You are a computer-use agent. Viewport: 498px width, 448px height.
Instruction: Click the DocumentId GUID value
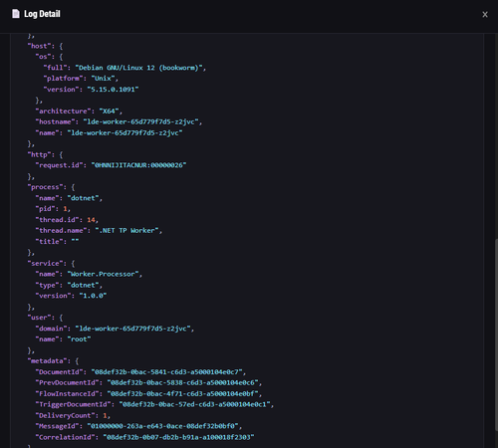(x=166, y=372)
